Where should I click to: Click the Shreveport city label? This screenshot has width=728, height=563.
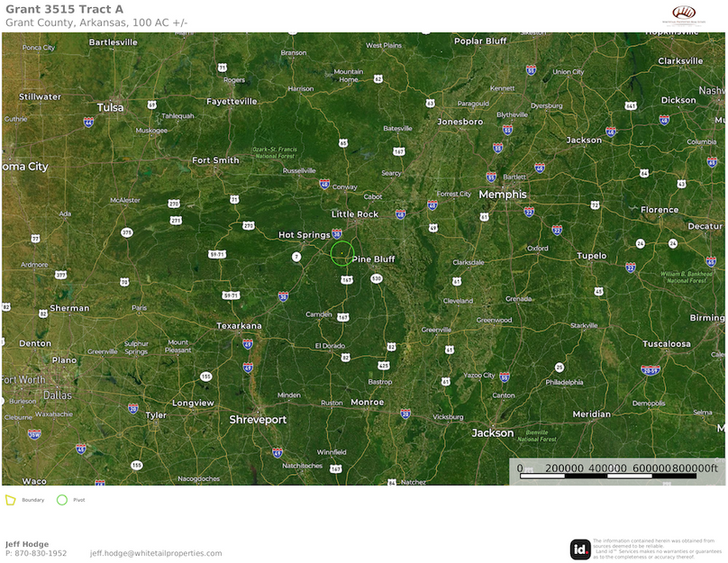pyautogui.click(x=258, y=420)
